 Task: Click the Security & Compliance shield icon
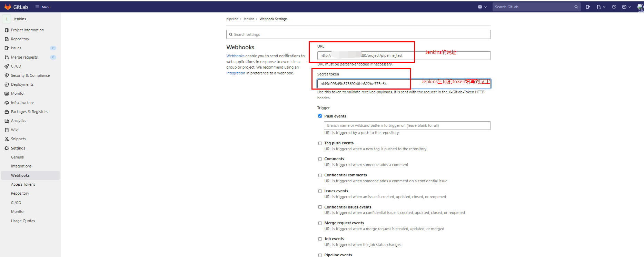click(7, 75)
